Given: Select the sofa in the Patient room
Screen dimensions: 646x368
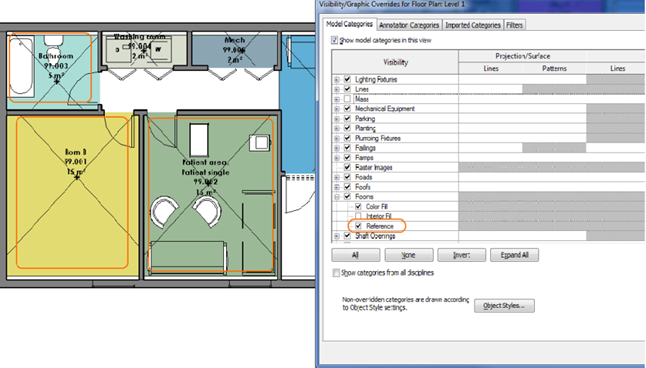Looking at the screenshot, I should point(188,258).
